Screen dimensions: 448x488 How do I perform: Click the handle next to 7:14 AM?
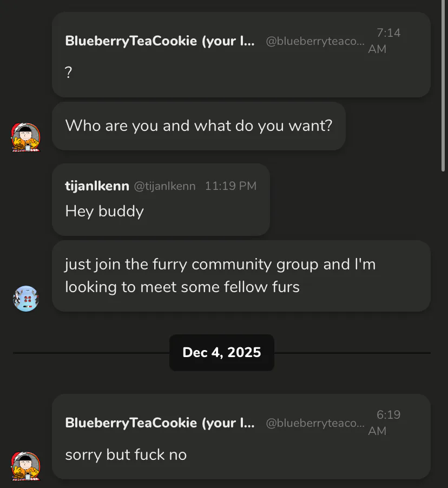pos(315,42)
